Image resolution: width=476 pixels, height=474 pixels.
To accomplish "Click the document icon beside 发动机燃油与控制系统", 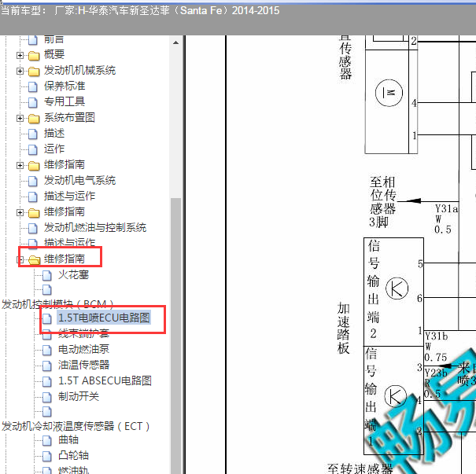I will pyautogui.click(x=33, y=228).
